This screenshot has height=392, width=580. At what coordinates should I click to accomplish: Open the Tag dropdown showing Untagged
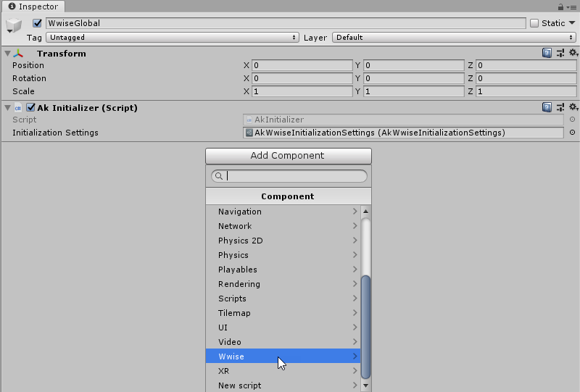coord(173,37)
